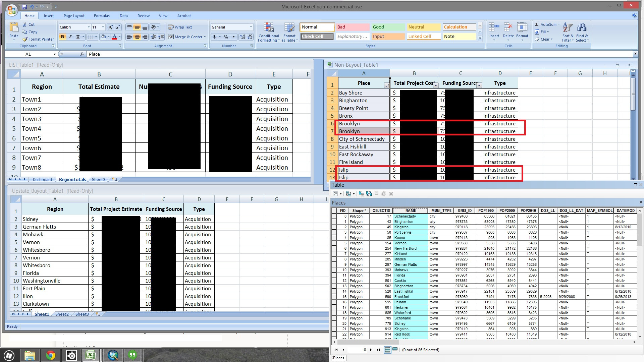The image size is (644, 362).
Task: Expand the formula bar
Action: click(635, 54)
